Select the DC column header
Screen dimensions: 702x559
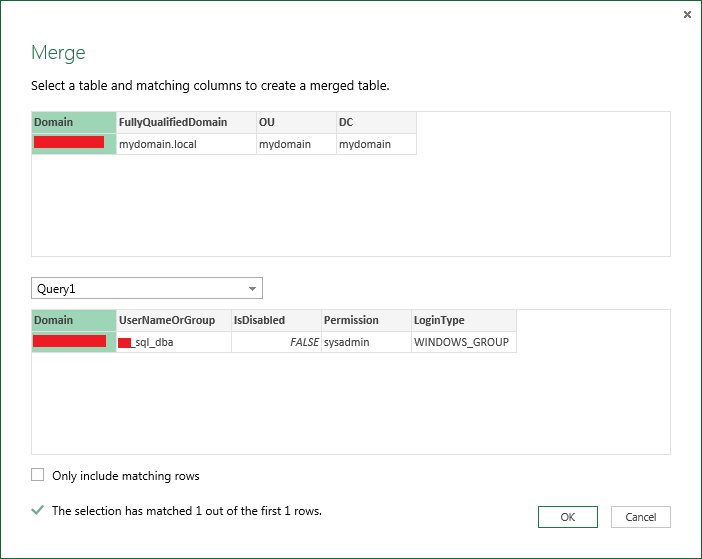point(376,122)
